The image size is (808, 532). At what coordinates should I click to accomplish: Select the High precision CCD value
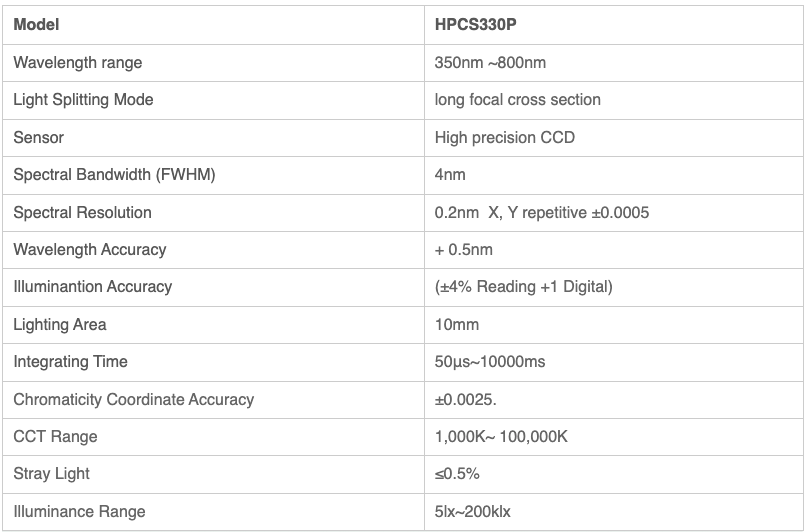tap(504, 138)
